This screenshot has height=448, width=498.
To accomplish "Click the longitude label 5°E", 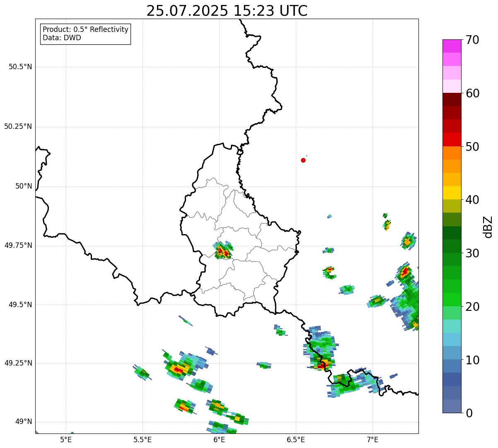I will point(66,439).
